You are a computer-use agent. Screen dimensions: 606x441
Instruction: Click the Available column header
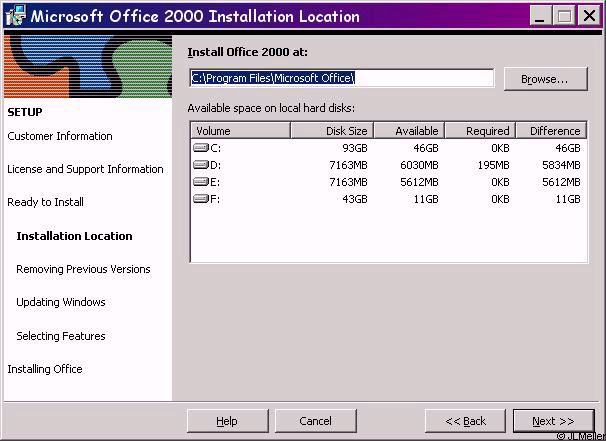click(x=409, y=131)
